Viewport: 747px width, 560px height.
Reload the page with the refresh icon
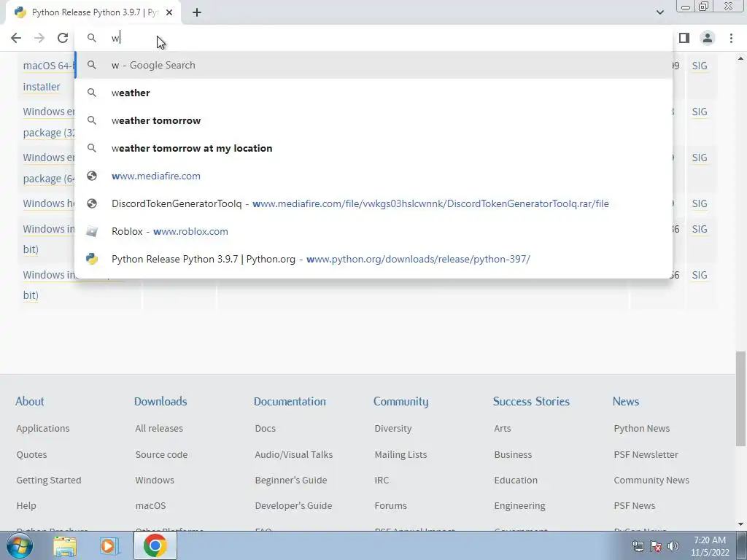[63, 38]
